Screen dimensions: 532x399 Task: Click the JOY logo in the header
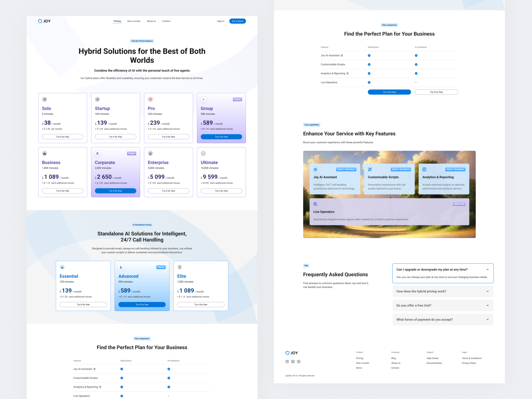[x=44, y=21]
